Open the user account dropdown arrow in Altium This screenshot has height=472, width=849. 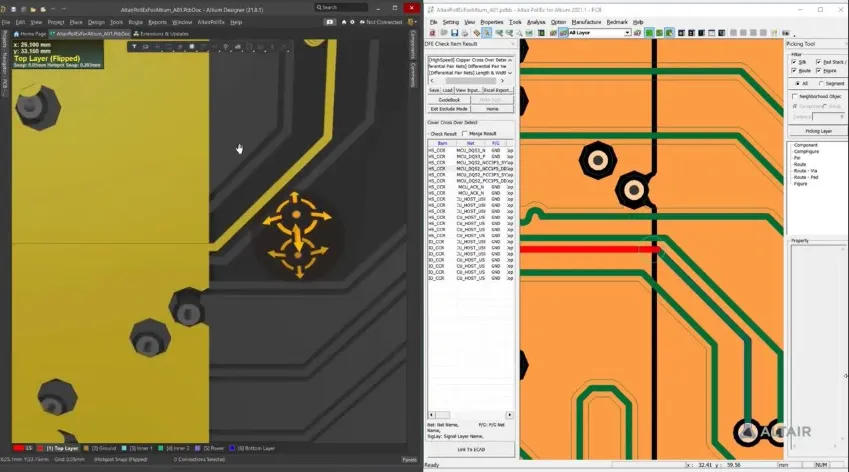click(x=415, y=22)
